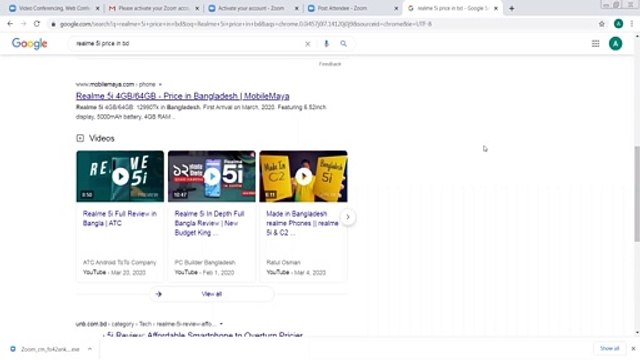The width and height of the screenshot is (640, 360).
Task: Clear the search box text
Action: [x=308, y=44]
